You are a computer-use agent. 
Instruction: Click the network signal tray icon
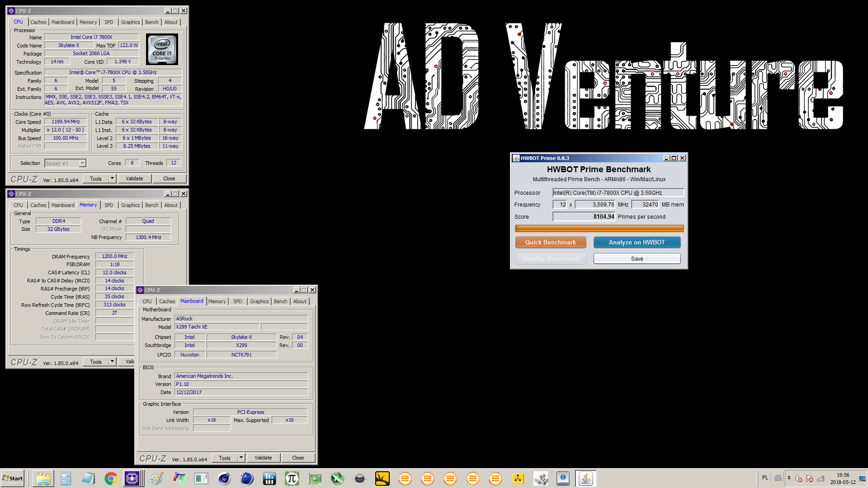point(821,479)
